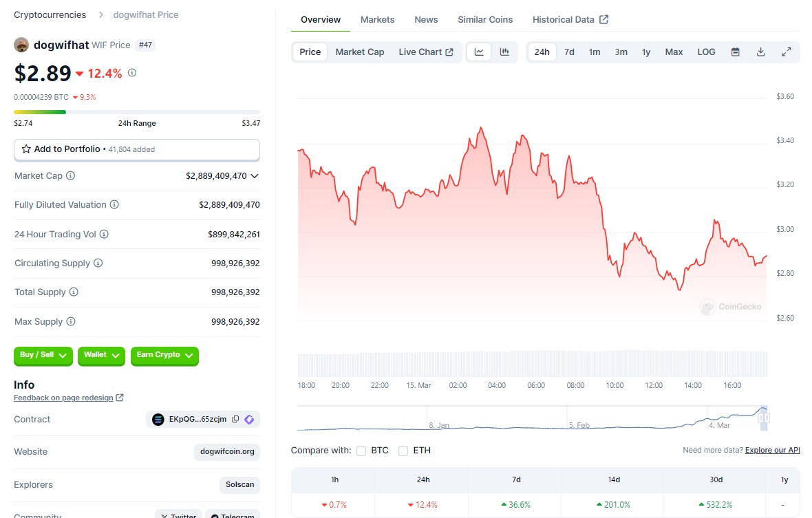Show Circulating Supply info icon
812x518 pixels.
coord(98,263)
